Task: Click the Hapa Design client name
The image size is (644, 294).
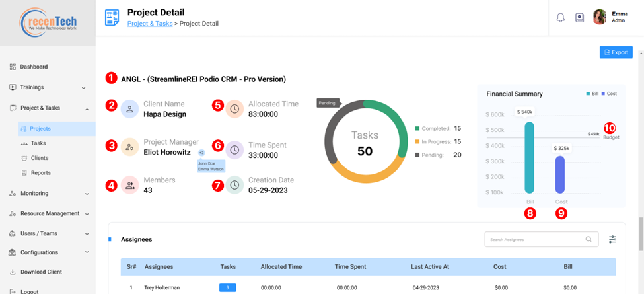Action: [x=164, y=114]
